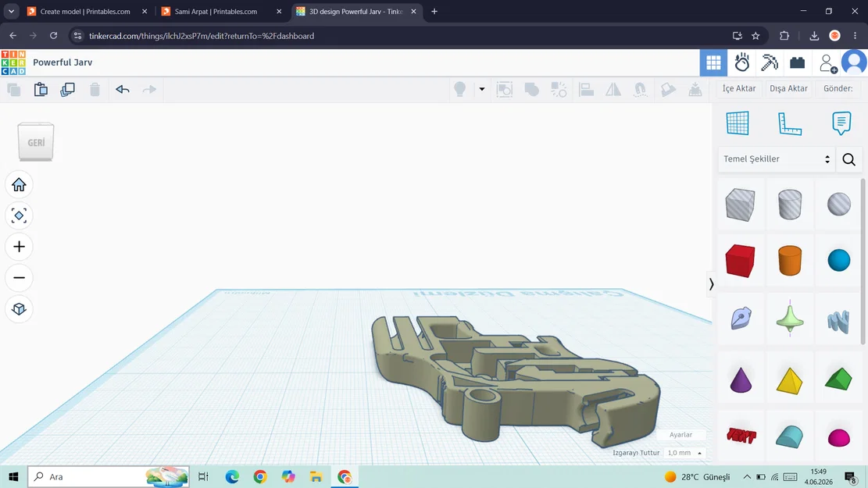This screenshot has height=488, width=868.
Task: Toggle orthographic perspective view cube icon
Action: [19, 308]
